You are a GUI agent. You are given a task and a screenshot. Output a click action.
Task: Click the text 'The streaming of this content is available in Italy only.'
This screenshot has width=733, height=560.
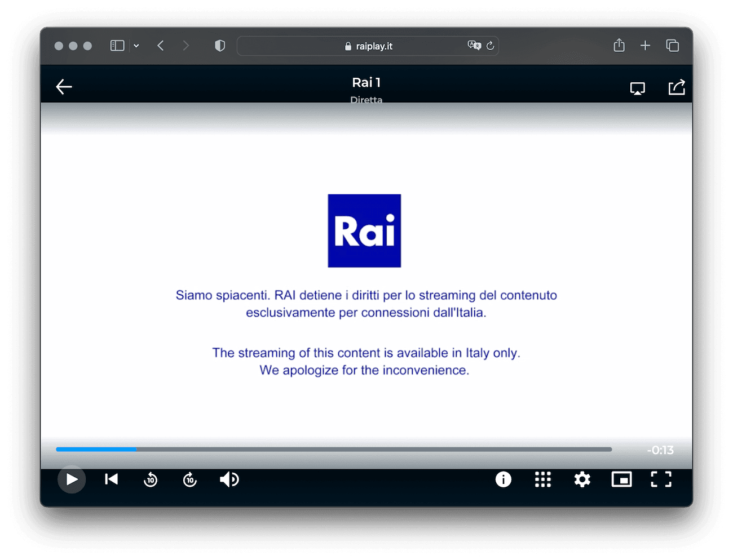(366, 353)
